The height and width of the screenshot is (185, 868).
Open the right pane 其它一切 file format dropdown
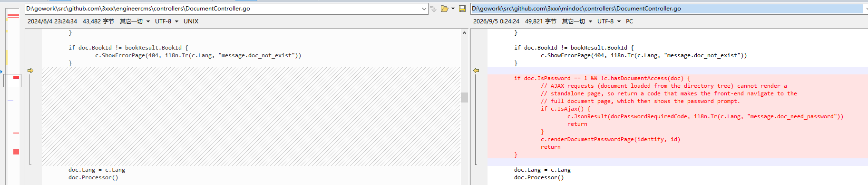point(577,21)
